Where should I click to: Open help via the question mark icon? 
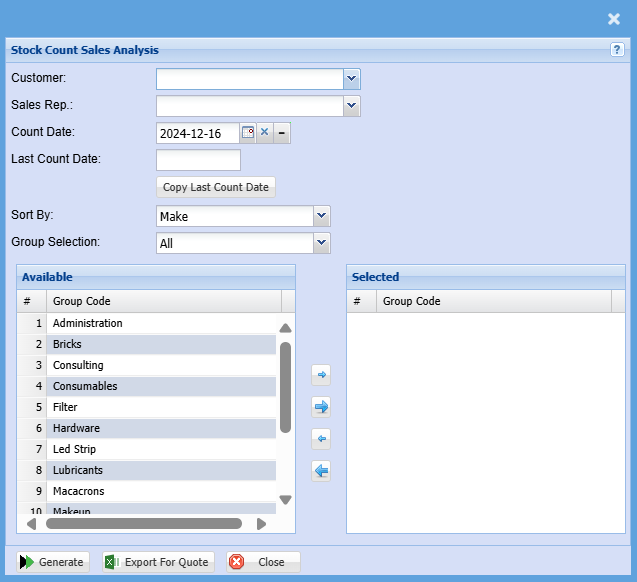point(617,50)
